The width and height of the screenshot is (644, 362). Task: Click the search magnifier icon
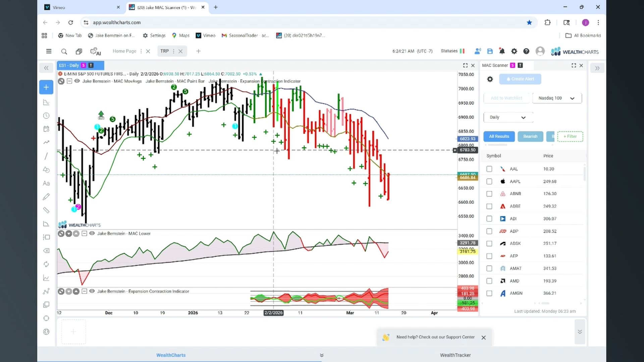pyautogui.click(x=64, y=52)
